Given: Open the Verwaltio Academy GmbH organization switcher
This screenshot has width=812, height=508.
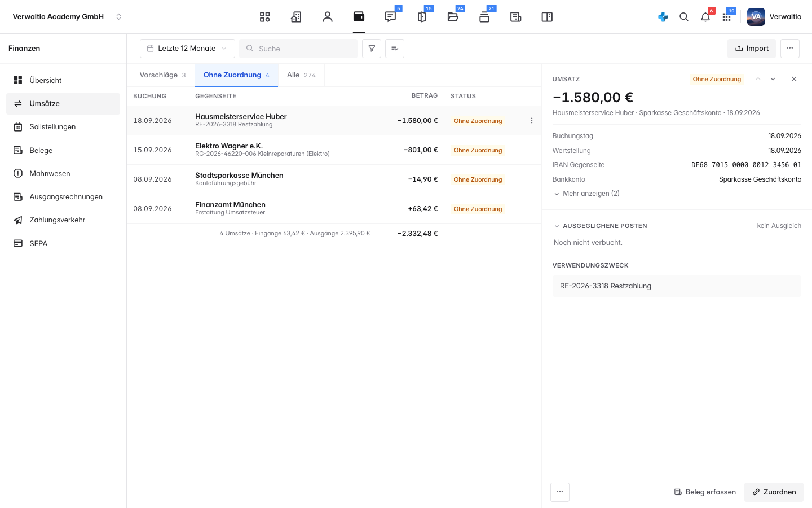Looking at the screenshot, I should tap(67, 17).
